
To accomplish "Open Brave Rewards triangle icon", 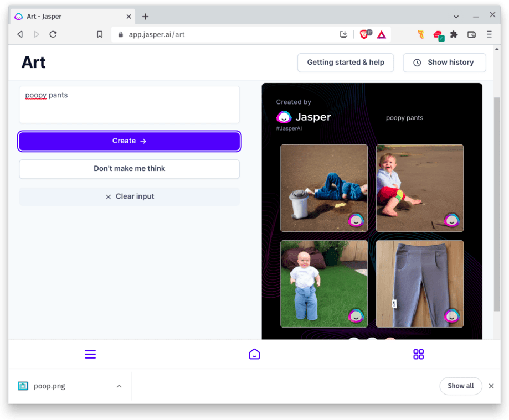I will 382,34.
